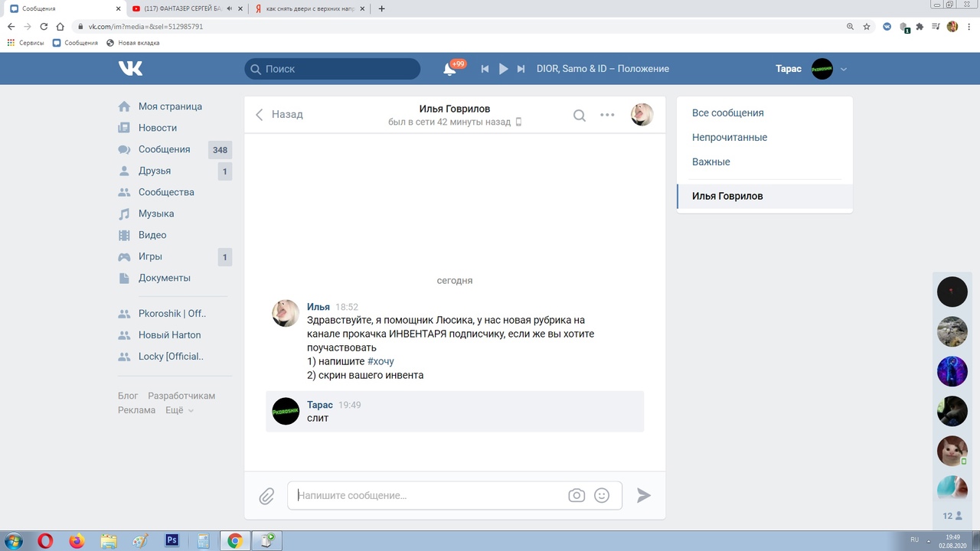Open the emoji smiley picker
The width and height of the screenshot is (980, 551).
point(602,496)
